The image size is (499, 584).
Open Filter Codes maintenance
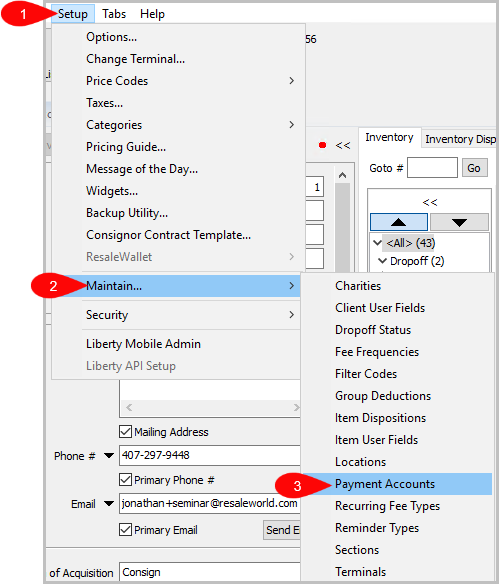tap(397, 374)
